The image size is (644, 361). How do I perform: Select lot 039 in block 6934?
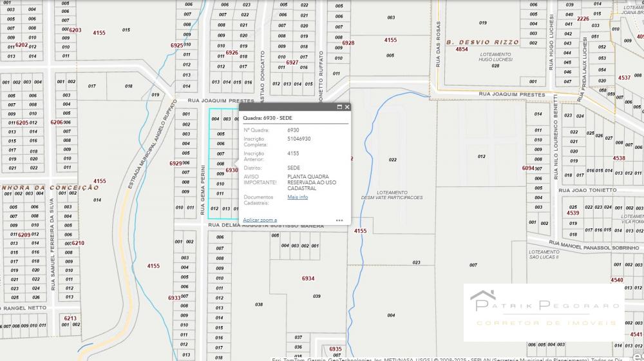pyautogui.click(x=317, y=297)
